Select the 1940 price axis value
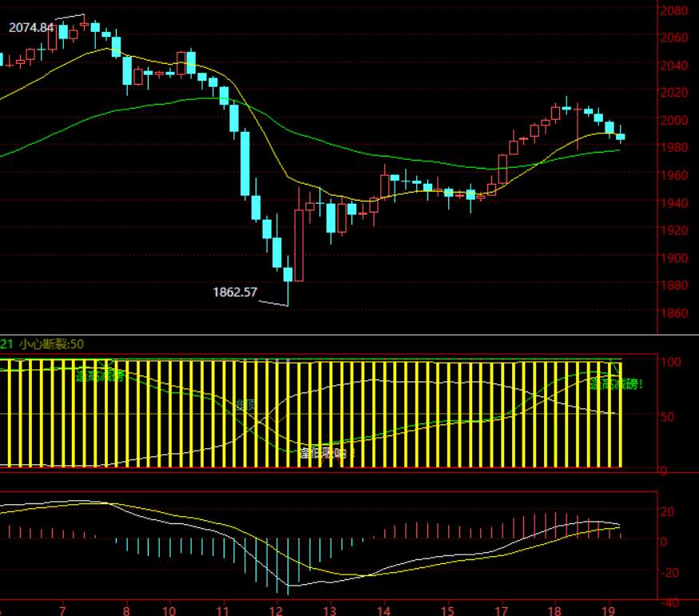 click(674, 203)
